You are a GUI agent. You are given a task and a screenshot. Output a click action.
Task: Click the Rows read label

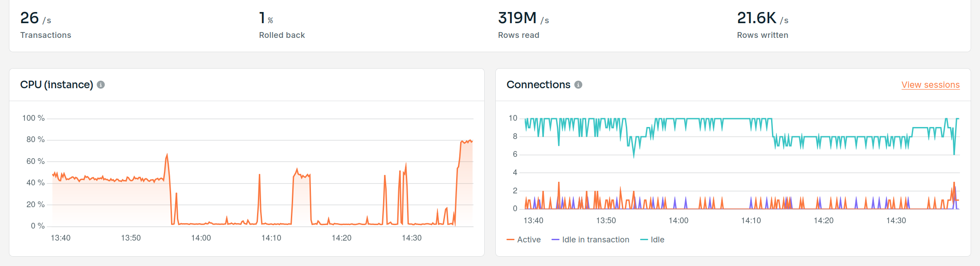519,35
